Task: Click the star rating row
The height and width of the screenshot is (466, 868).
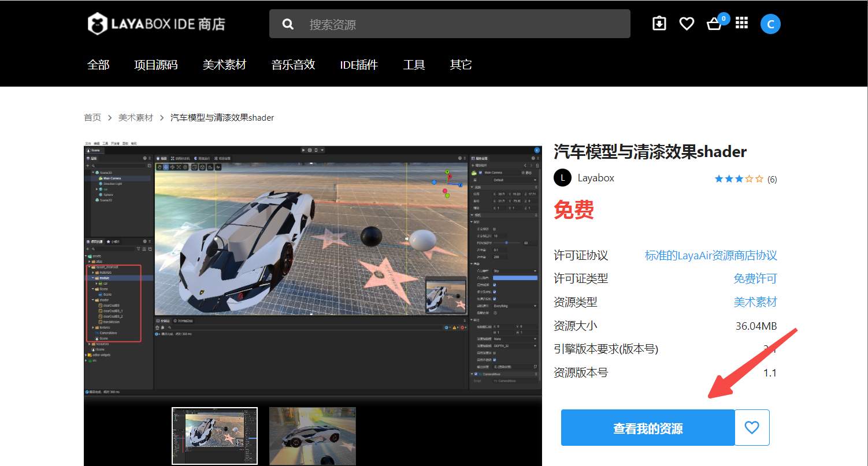Action: pyautogui.click(x=739, y=179)
